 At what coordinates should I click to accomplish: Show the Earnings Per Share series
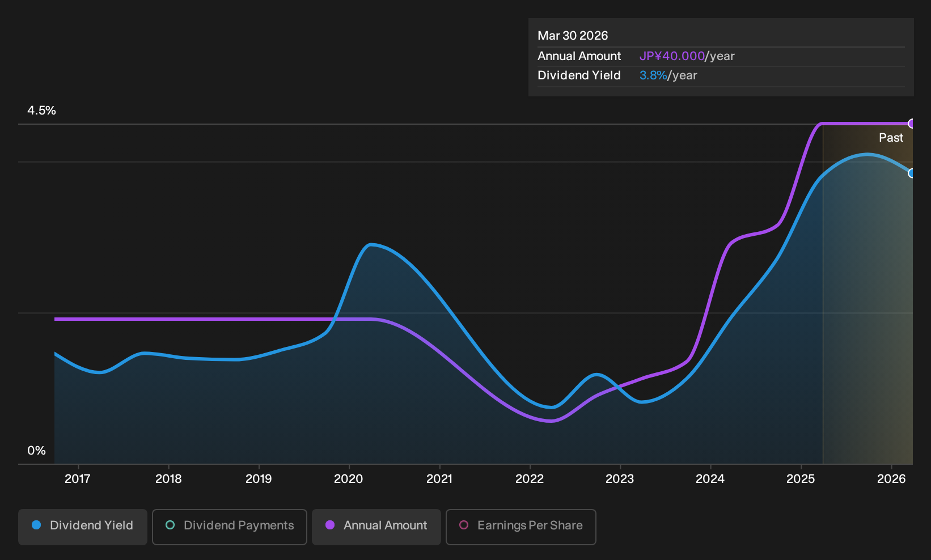coord(521,527)
